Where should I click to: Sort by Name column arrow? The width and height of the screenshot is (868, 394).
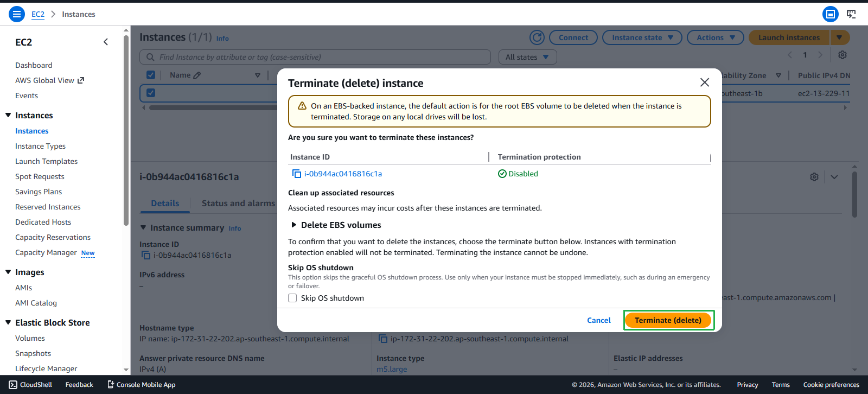[x=258, y=75]
